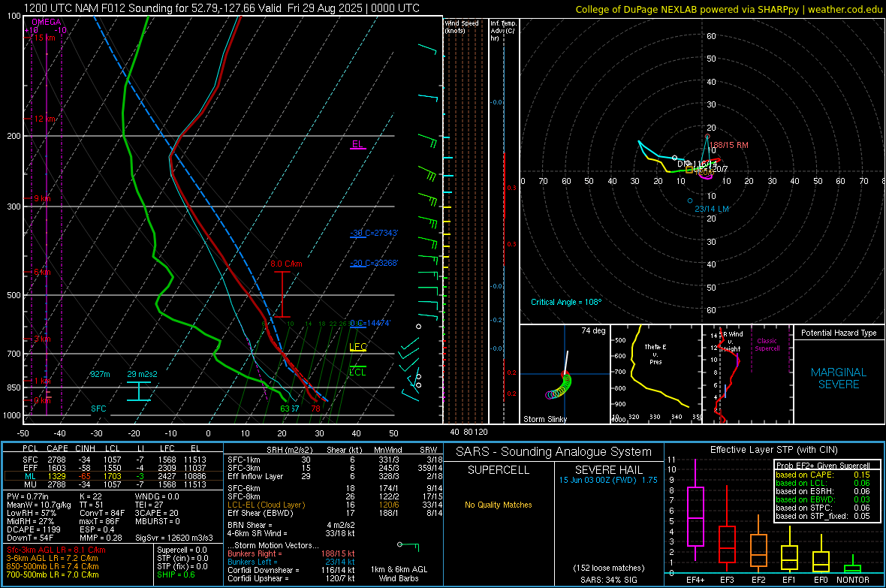The height and width of the screenshot is (588, 886).
Task: Click the red "8.0 C/km" lapse rate label
Action: point(286,264)
